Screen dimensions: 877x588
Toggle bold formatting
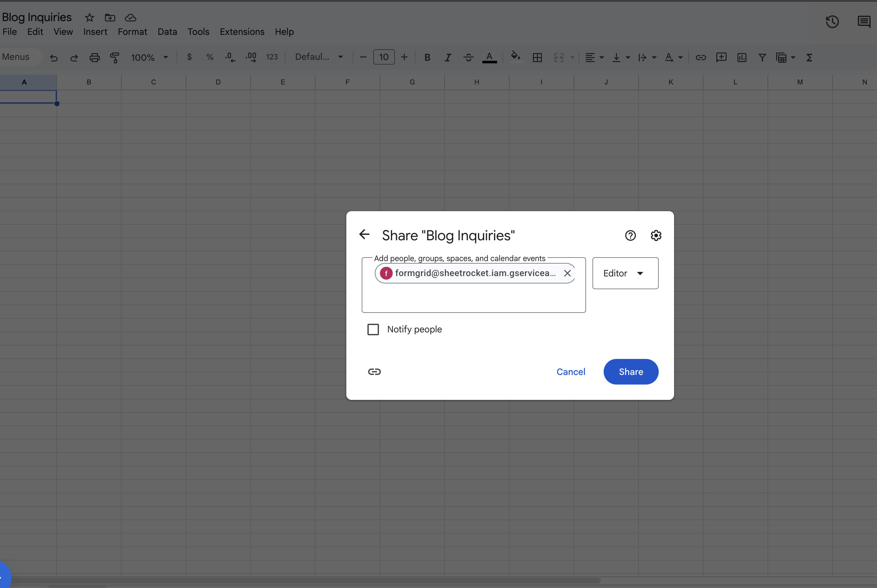click(x=427, y=57)
